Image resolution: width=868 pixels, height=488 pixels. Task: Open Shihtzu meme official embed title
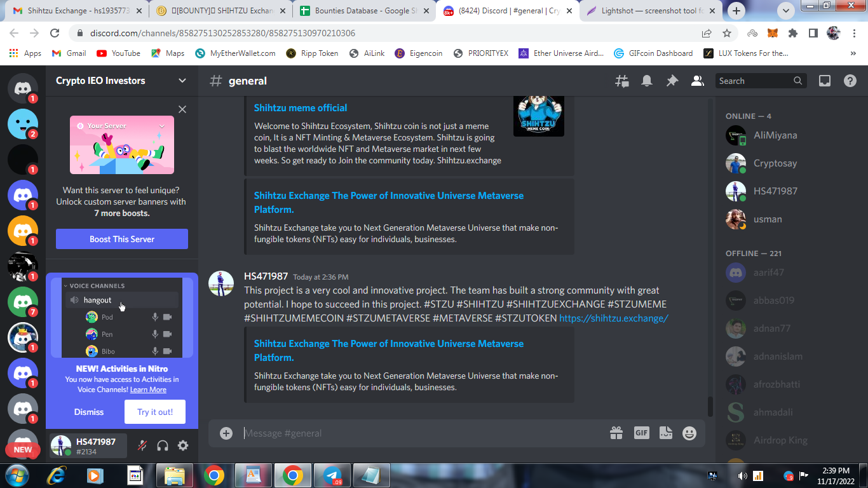point(301,107)
